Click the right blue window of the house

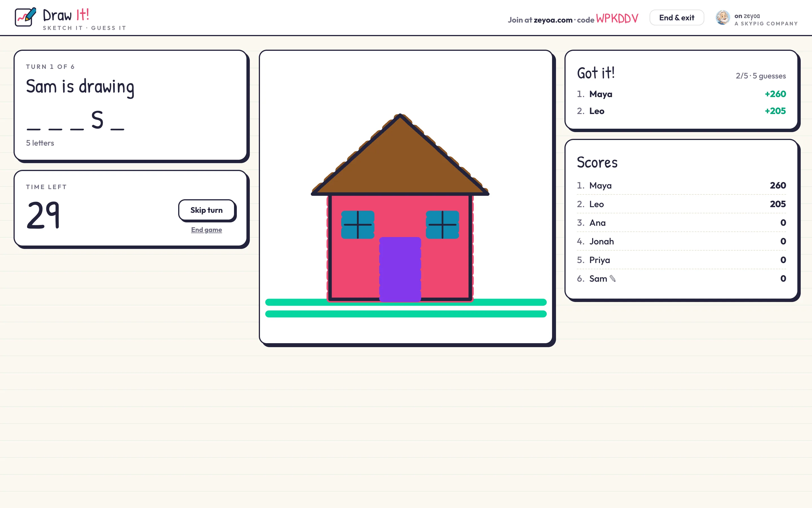click(x=442, y=225)
